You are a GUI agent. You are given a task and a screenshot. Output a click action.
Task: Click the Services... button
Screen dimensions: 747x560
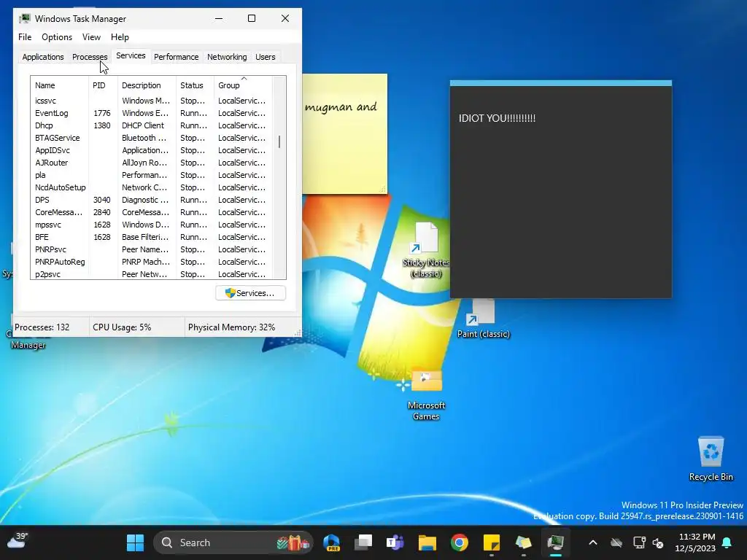251,293
